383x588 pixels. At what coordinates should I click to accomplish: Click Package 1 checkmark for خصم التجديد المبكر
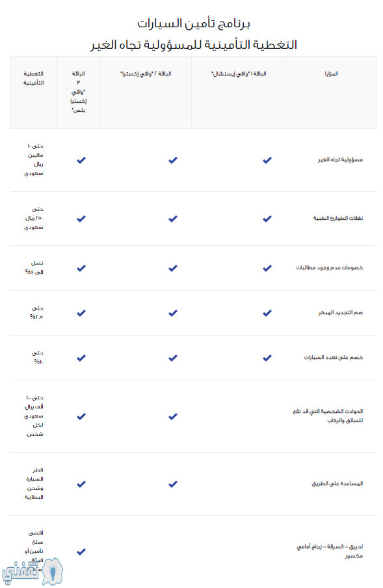tap(267, 313)
